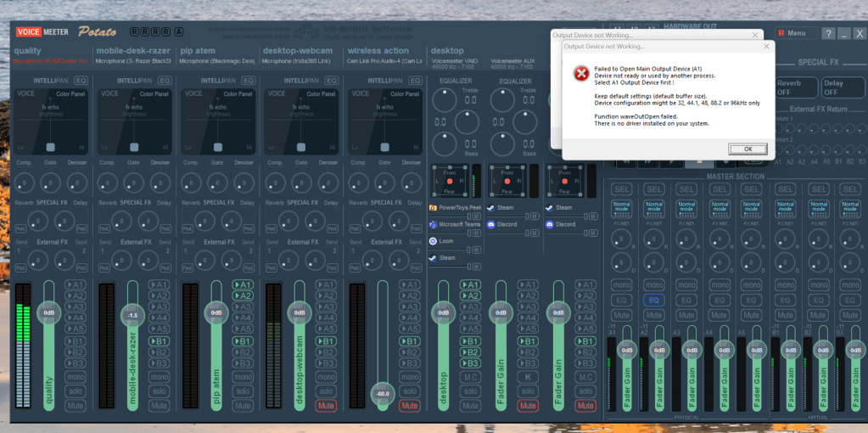The width and height of the screenshot is (868, 433).
Task: Open the EQ button on the wireless action strip
Action: (415, 81)
